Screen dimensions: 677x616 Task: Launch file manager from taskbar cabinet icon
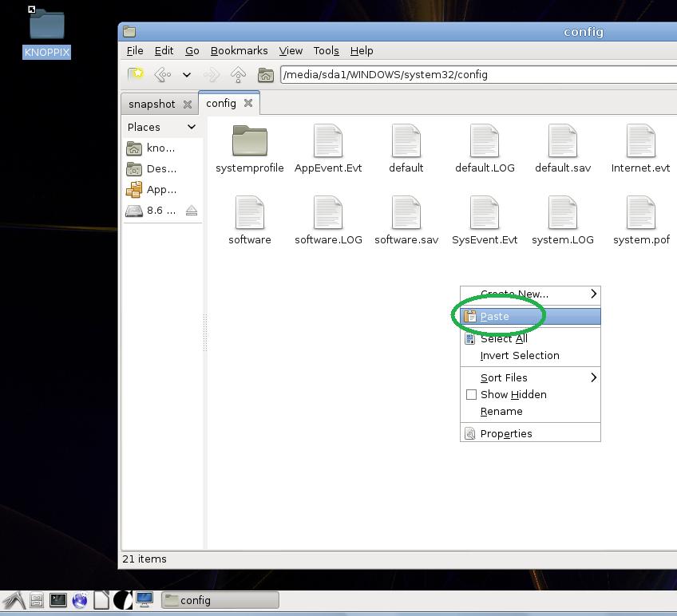pos(37,600)
